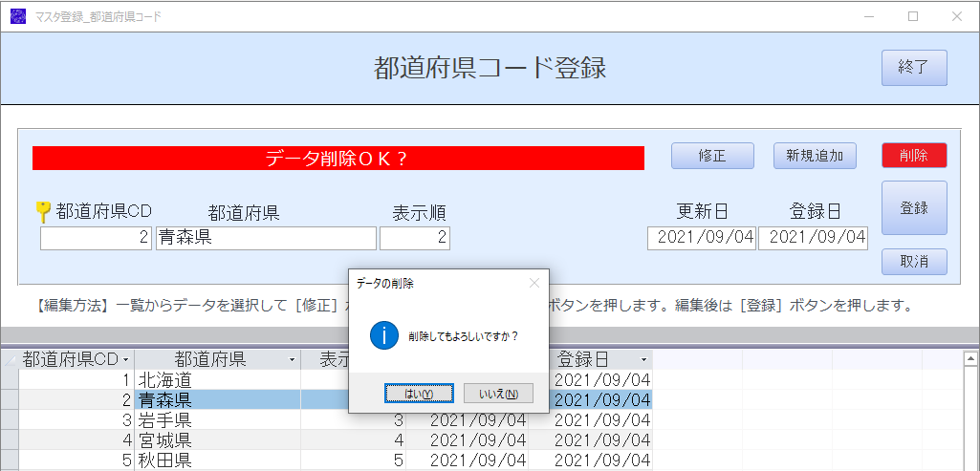Click the 都道府県CD input field

click(97, 238)
